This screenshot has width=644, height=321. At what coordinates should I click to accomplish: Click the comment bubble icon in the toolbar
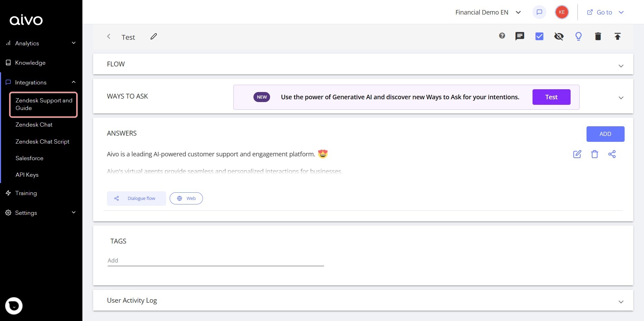(x=520, y=36)
